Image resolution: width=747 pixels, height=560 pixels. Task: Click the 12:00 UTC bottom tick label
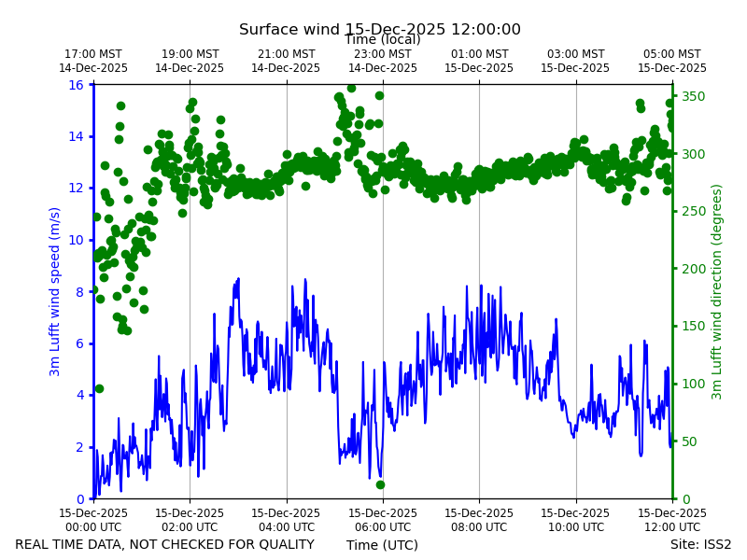pos(671,520)
